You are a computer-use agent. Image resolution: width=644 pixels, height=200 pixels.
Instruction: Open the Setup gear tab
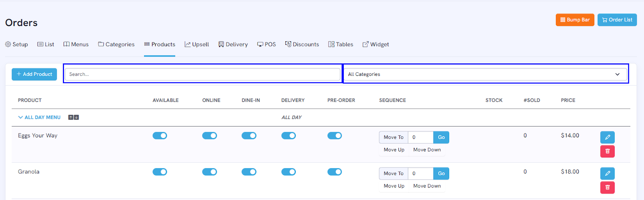[x=17, y=44]
